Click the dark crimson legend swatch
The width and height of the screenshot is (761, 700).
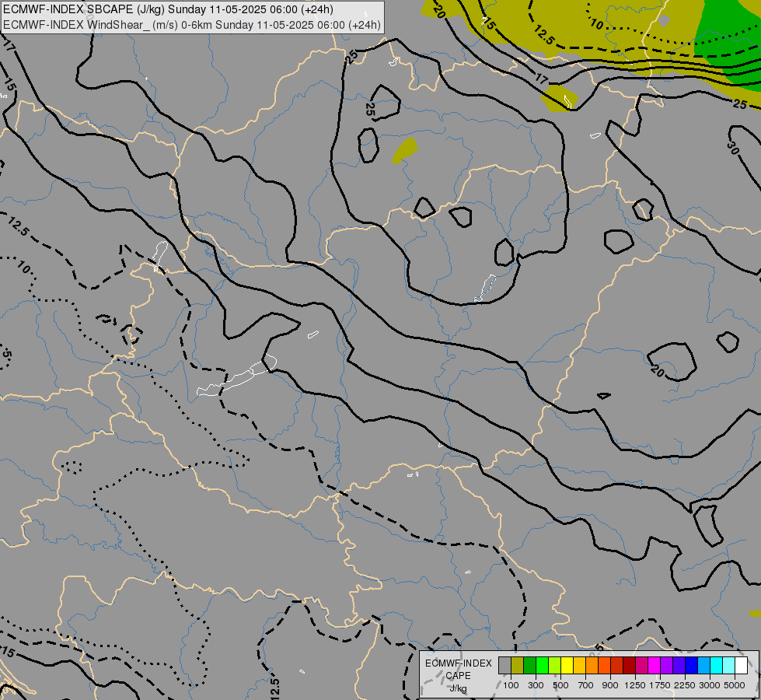click(x=629, y=665)
